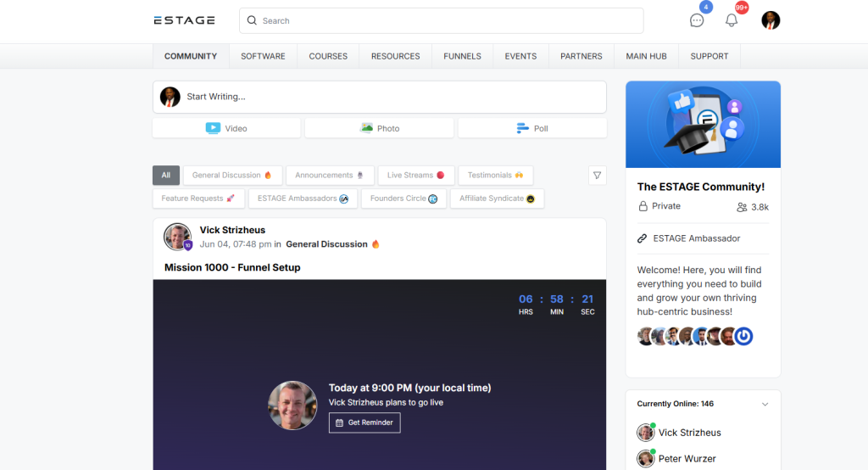Viewport: 868px width, 470px height.
Task: Click the Currently Online: 146 label
Action: click(676, 404)
